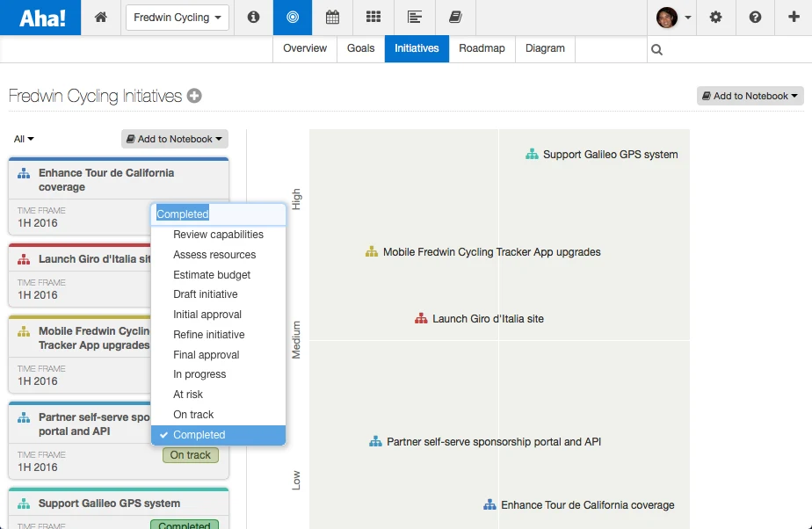
Task: Open the All filter dropdown
Action: 24,139
